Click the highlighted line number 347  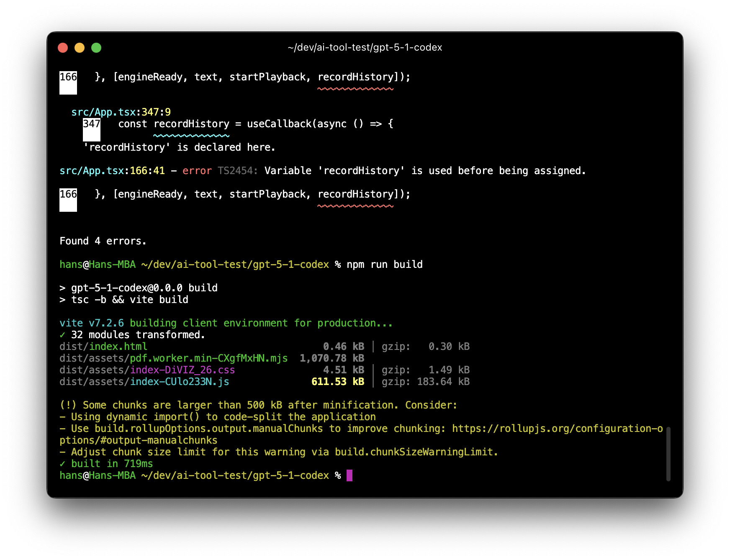(x=91, y=124)
